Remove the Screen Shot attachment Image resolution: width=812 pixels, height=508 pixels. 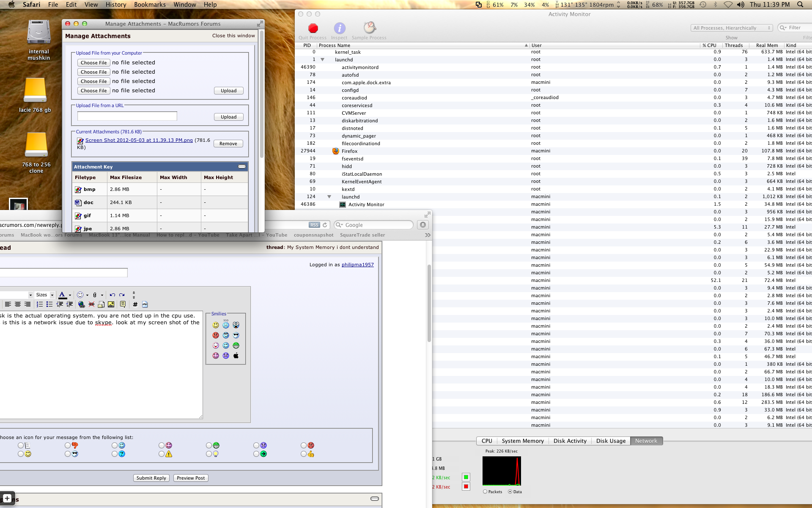pos(228,144)
